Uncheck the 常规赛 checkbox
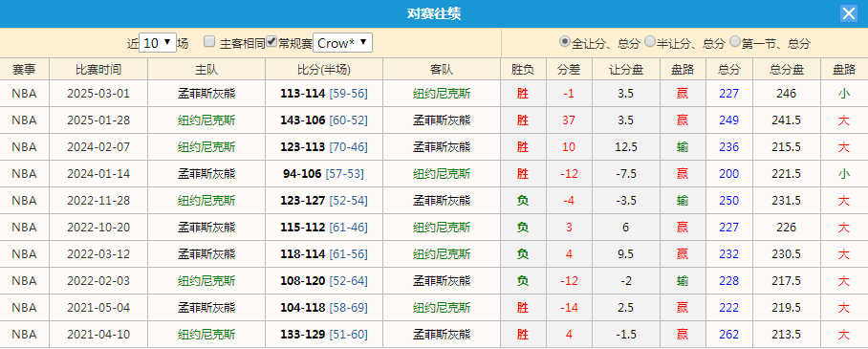This screenshot has width=868, height=349. (271, 41)
